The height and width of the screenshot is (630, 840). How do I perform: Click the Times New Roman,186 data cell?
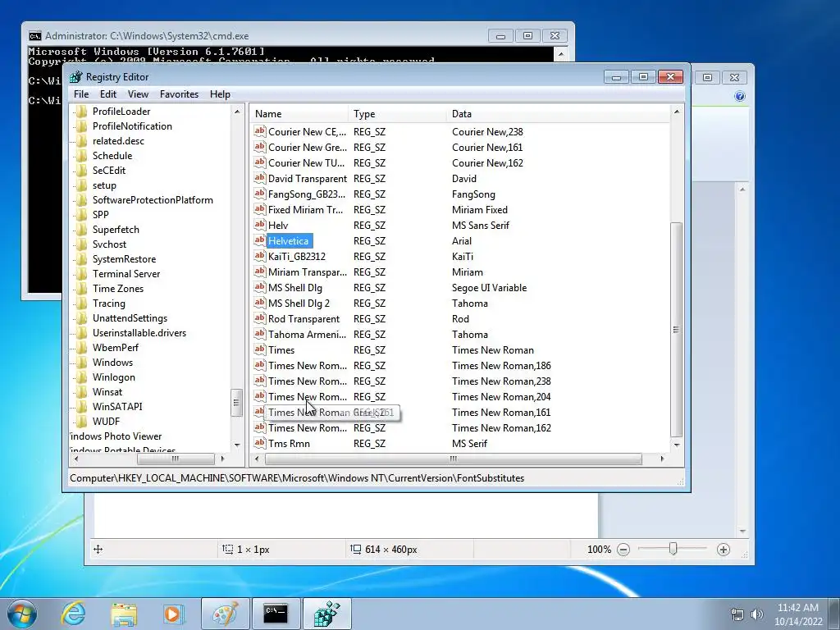coord(501,365)
